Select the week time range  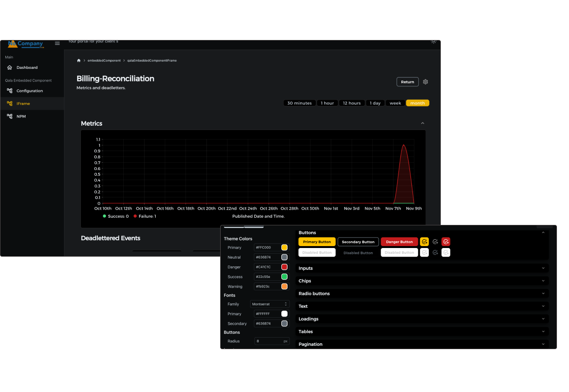click(x=395, y=103)
